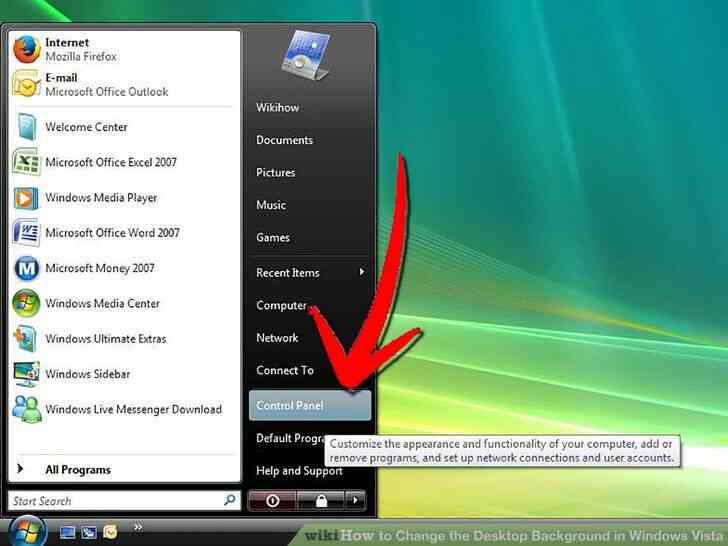Screen dimensions: 728x546
Task: Launch Excel 2007 via its icon
Action: pyautogui.click(x=26, y=162)
